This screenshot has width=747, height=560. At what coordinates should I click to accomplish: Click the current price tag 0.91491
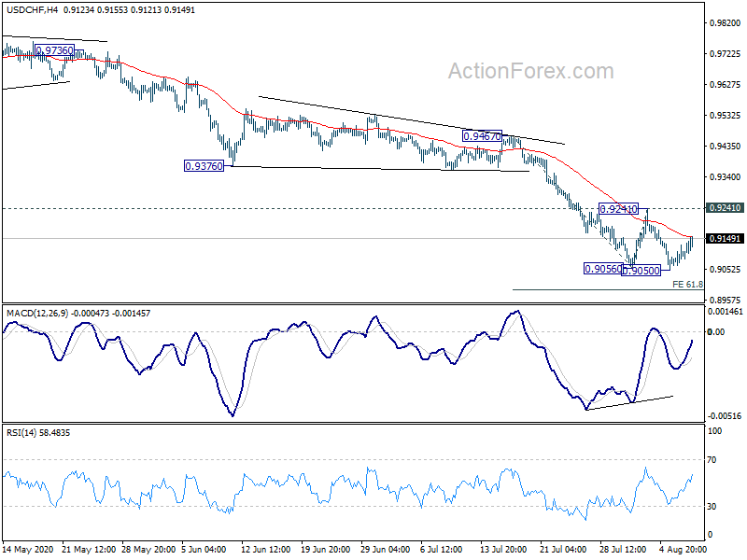[x=725, y=239]
